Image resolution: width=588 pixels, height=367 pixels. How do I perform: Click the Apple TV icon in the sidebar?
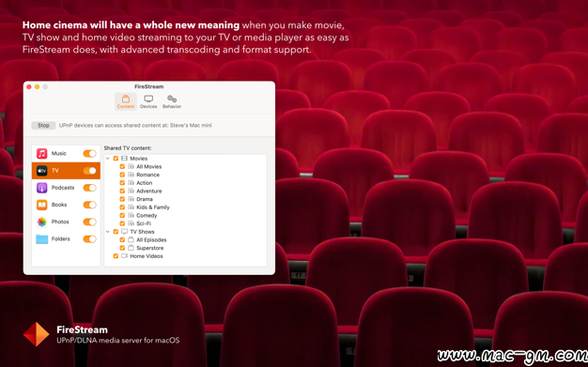tap(41, 171)
